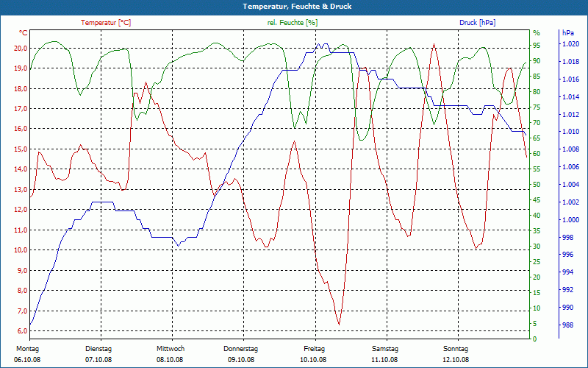Select the 12,0 tick on temperature axis
This screenshot has height=368, width=588.
click(21, 210)
